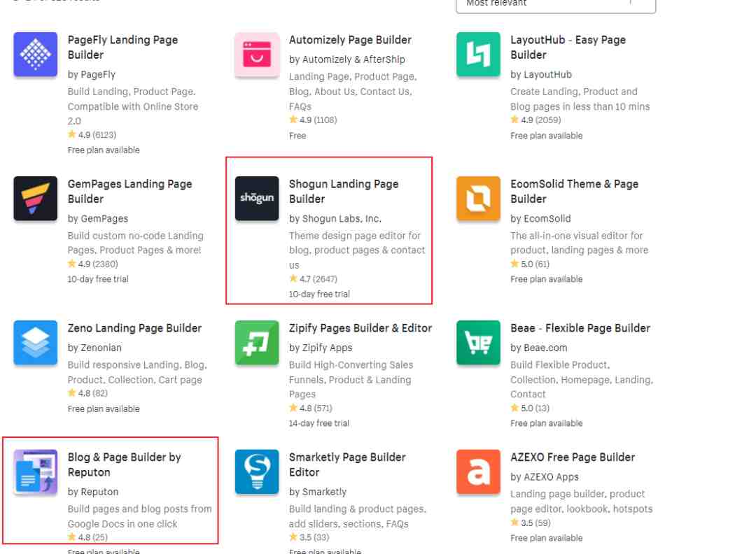
Task: Click the Automizely 'Free' pricing label
Action: point(297,136)
